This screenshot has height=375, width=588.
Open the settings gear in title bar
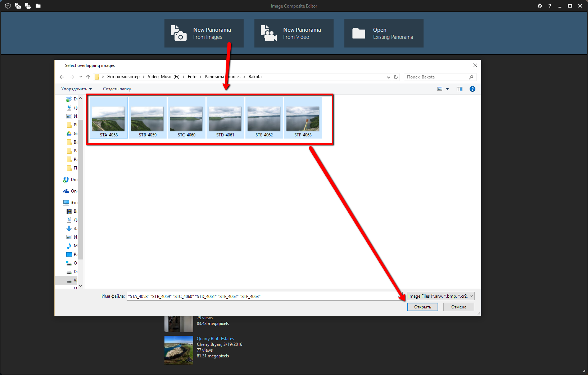540,6
